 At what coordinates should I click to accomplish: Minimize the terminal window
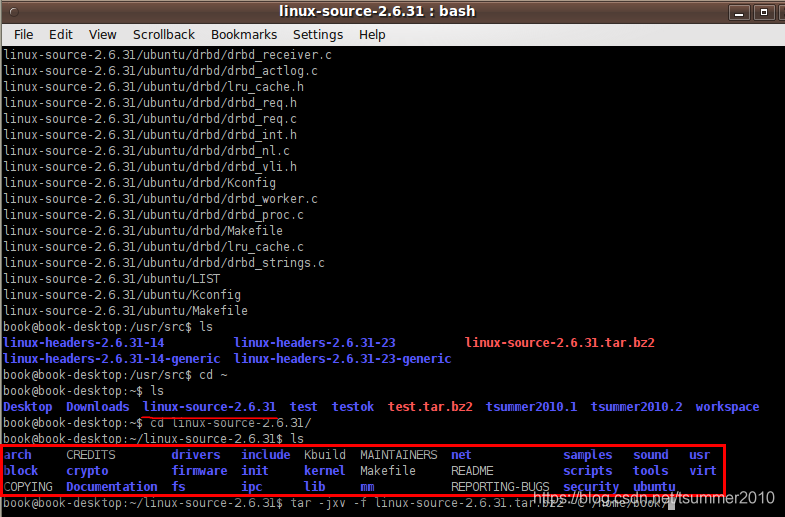[x=738, y=12]
